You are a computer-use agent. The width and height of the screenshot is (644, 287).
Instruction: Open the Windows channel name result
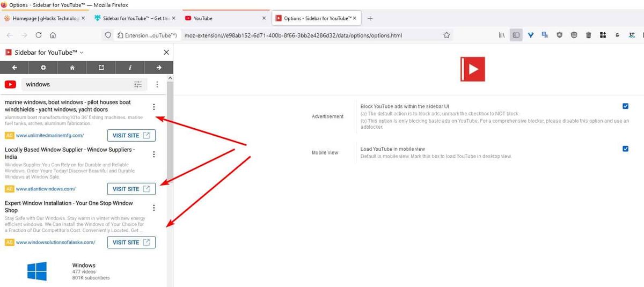click(84, 266)
